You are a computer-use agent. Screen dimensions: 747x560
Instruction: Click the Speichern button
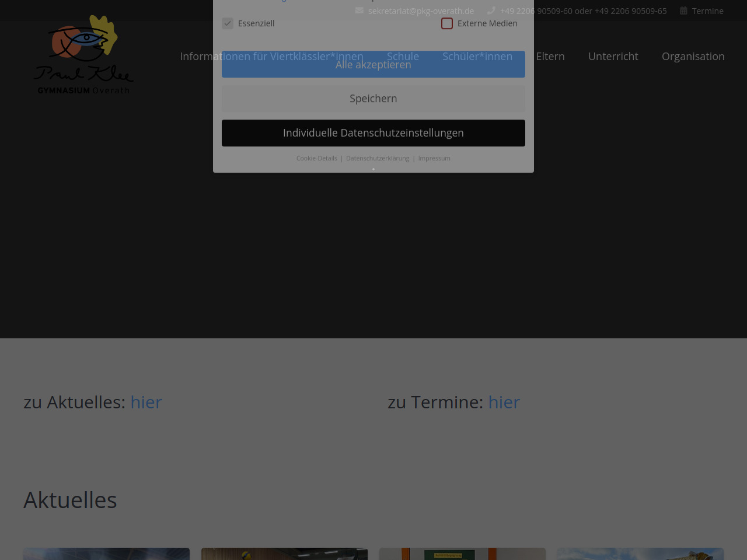(x=373, y=99)
